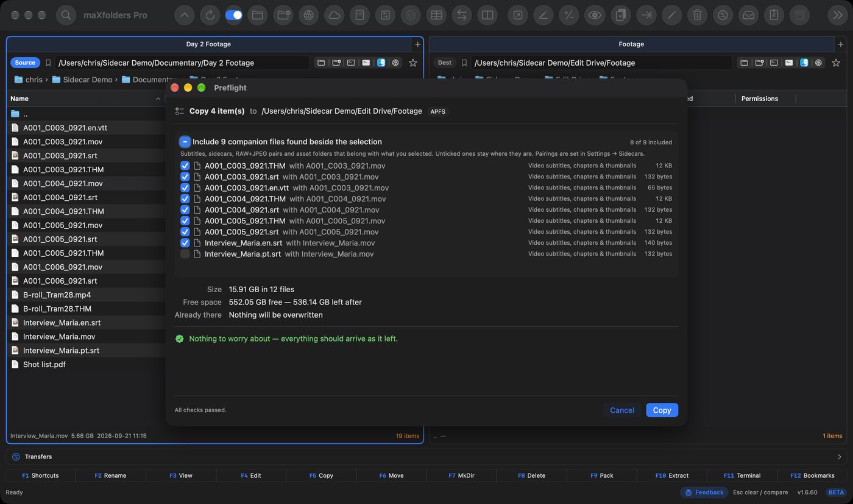
Task: Click the star favorite icon in Source pane
Action: (x=412, y=63)
